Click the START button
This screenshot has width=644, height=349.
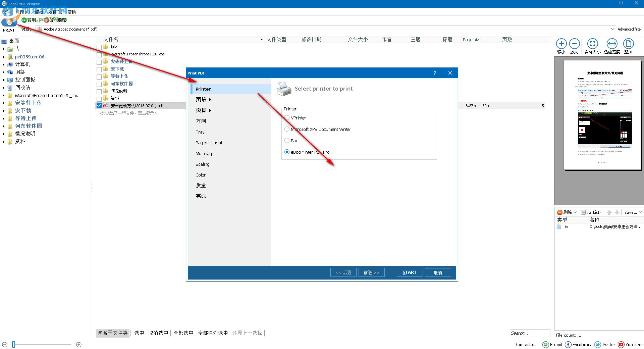[409, 272]
